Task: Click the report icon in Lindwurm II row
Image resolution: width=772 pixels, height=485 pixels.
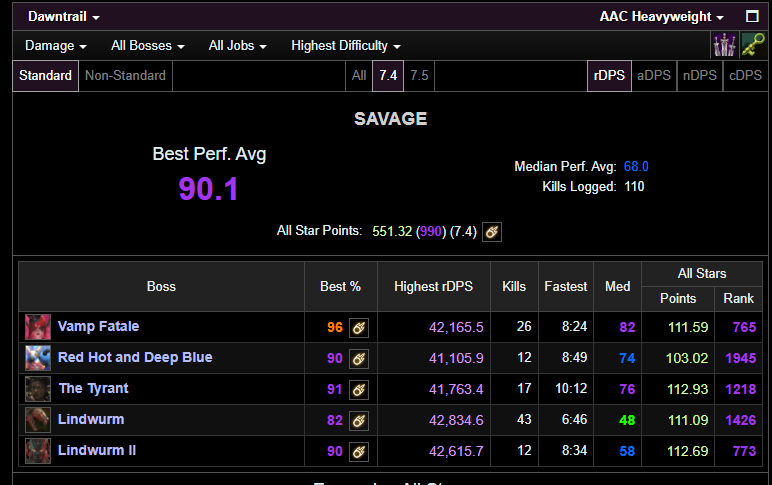Action: pyautogui.click(x=359, y=452)
